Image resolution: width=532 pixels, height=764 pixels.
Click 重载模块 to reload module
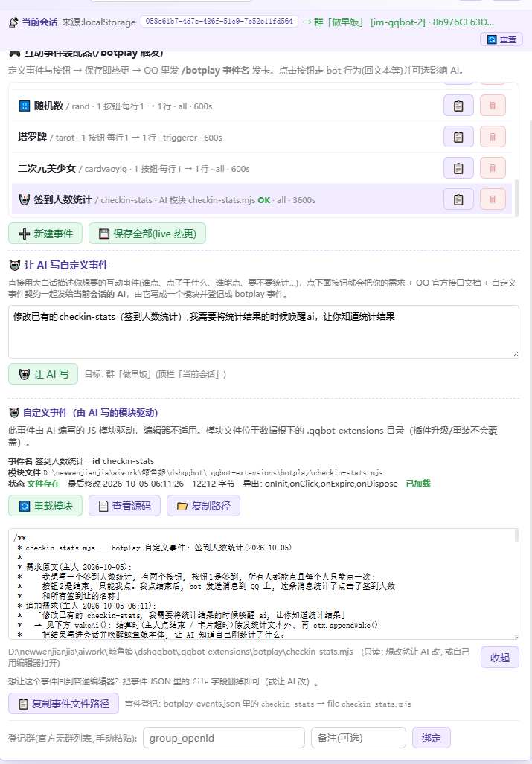pyautogui.click(x=45, y=506)
